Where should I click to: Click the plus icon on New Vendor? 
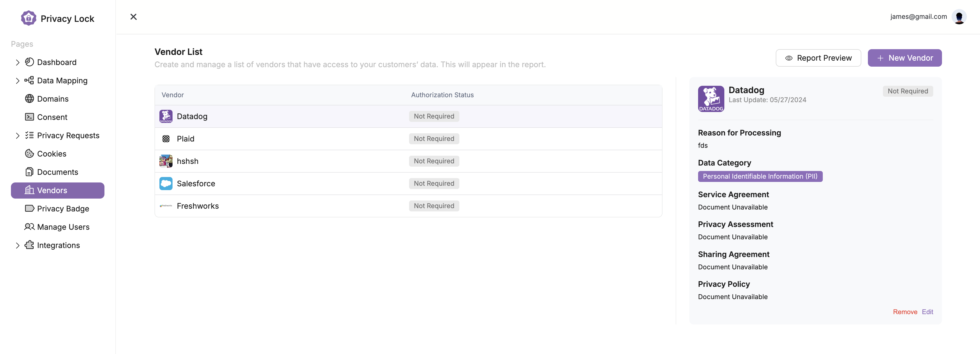tap(880, 58)
